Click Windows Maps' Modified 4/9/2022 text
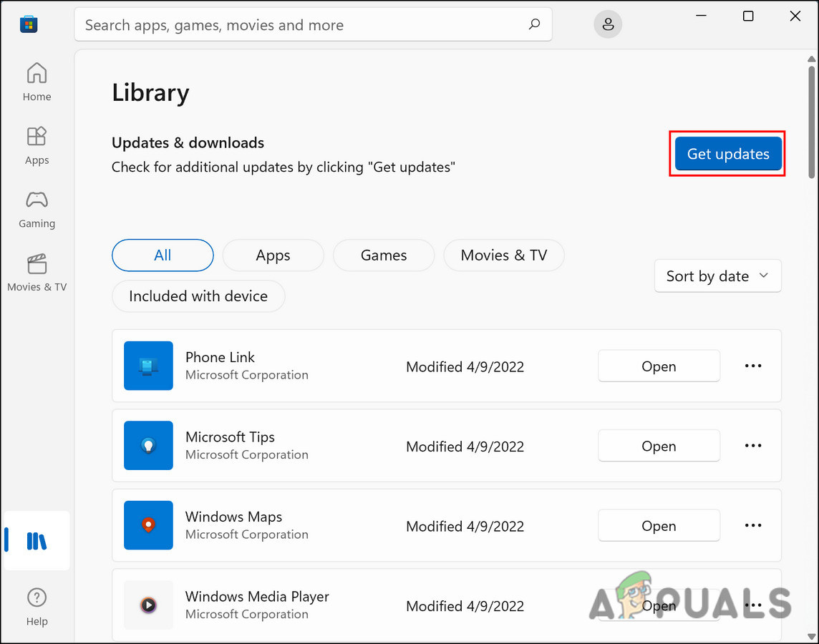 point(465,527)
